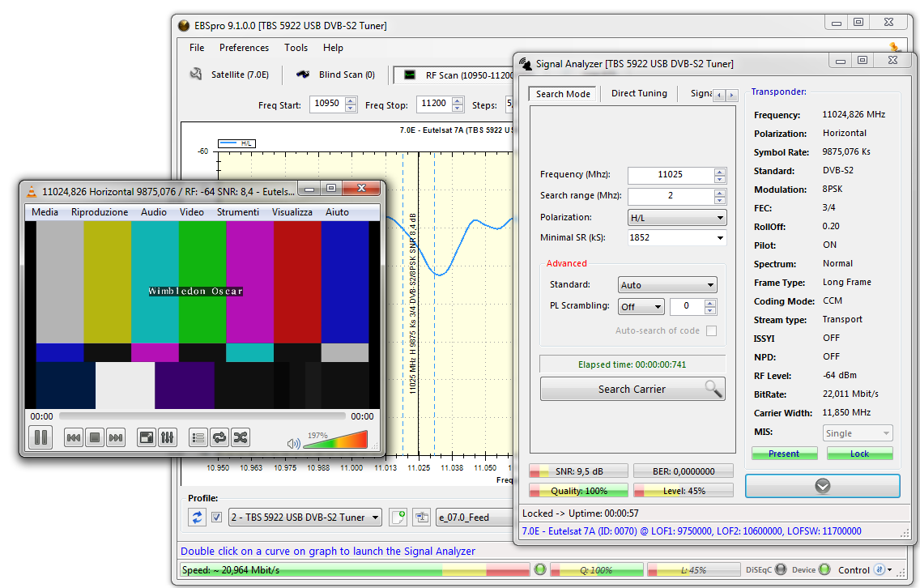Open the VLC Media menu
920x588 pixels.
[45, 212]
